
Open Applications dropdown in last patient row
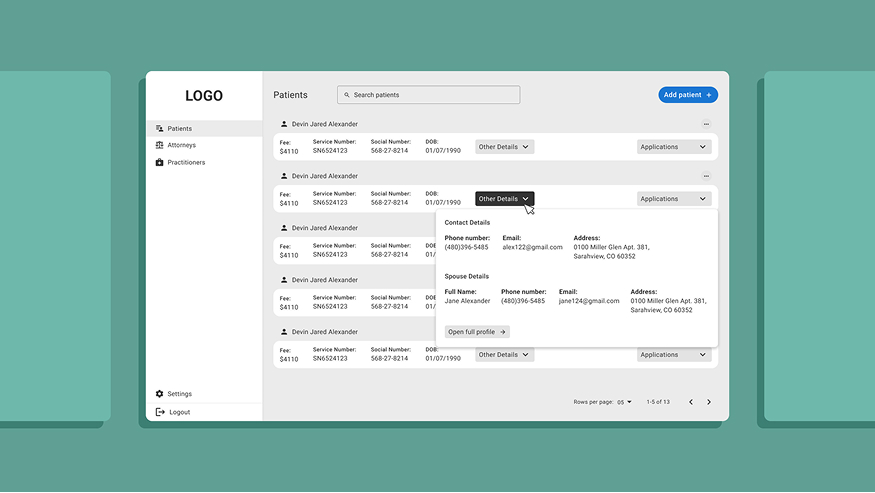tap(674, 355)
